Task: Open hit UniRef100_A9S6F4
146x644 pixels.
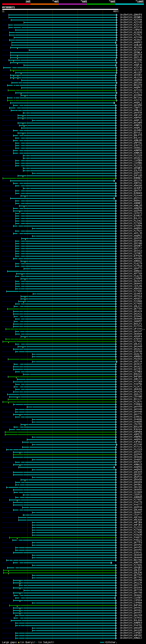Action: [131, 336]
